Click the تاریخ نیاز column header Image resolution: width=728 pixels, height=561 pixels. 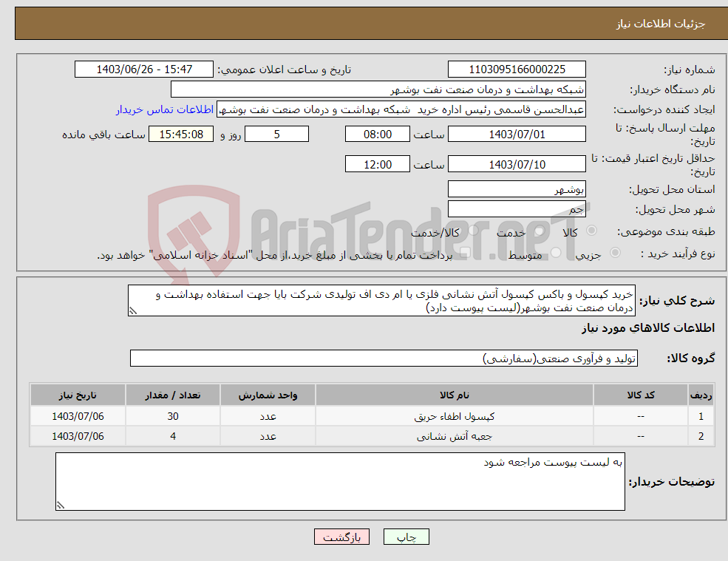click(78, 395)
